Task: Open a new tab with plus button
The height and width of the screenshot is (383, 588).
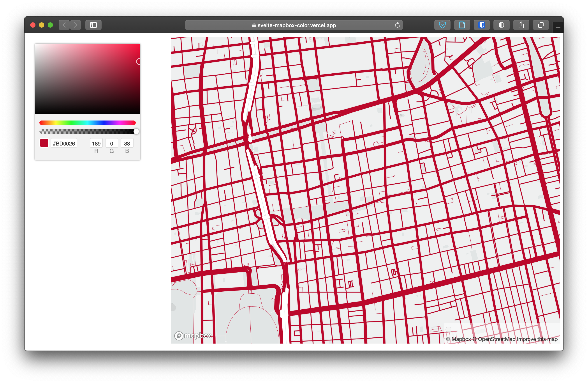Action: coord(558,27)
